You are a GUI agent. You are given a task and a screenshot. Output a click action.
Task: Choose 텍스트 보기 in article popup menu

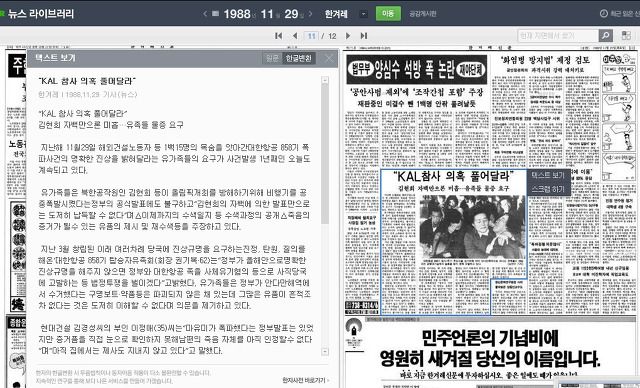click(x=548, y=175)
